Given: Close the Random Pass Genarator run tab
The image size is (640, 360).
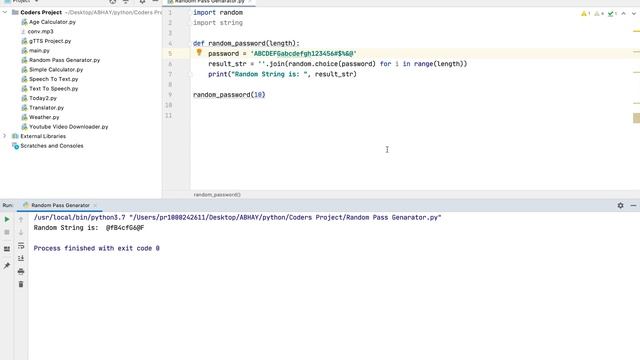Looking at the screenshot, I should point(95,205).
